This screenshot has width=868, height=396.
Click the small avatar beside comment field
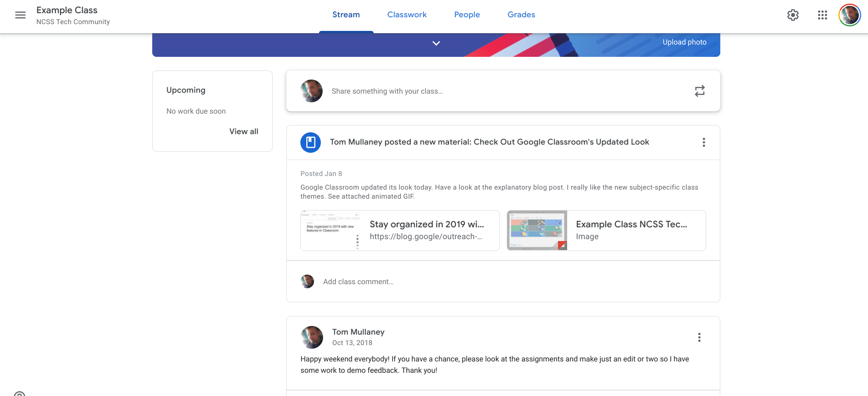308,281
